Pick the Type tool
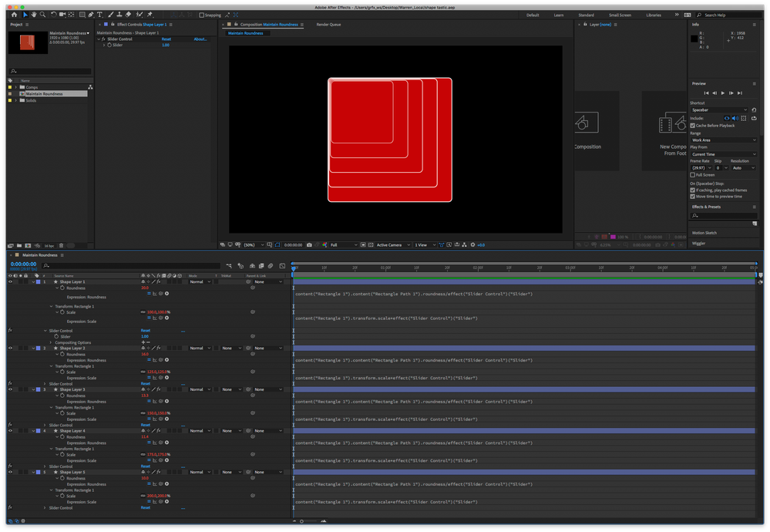The image size is (770, 532). coord(100,15)
